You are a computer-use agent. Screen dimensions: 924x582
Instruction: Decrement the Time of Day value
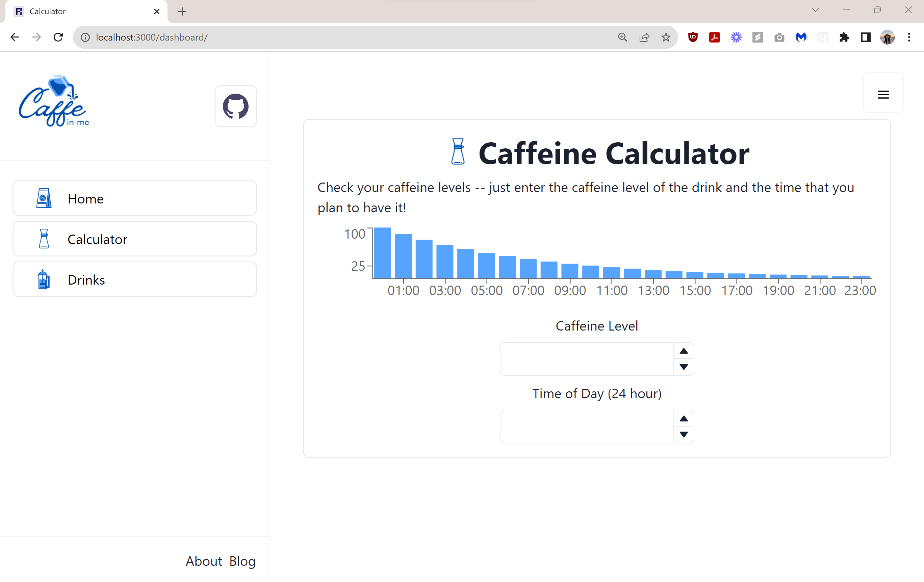pyautogui.click(x=684, y=434)
